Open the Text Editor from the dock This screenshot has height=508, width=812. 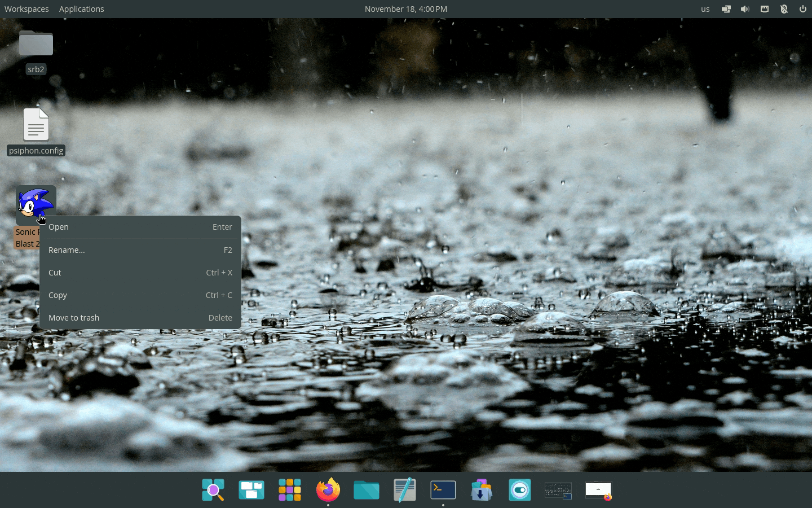coord(405,490)
